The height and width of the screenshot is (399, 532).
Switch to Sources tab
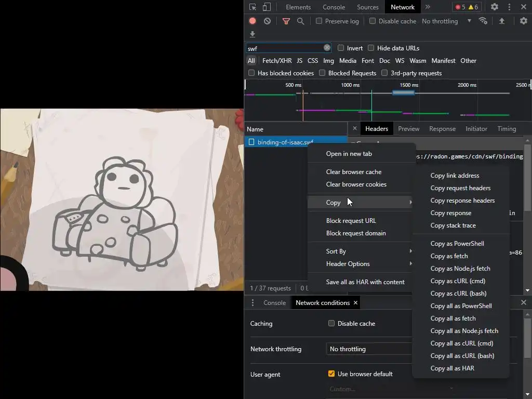pyautogui.click(x=367, y=7)
